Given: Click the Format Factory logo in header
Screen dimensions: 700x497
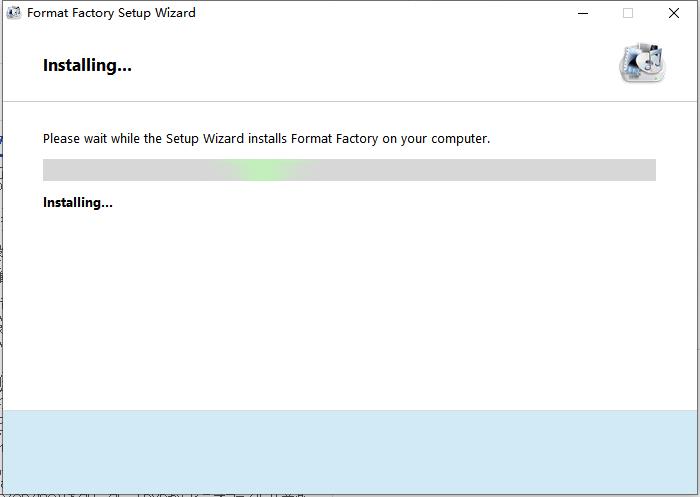Looking at the screenshot, I should point(642,63).
